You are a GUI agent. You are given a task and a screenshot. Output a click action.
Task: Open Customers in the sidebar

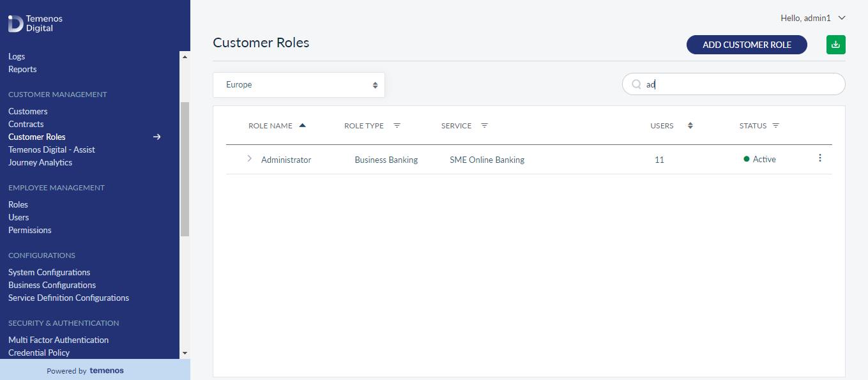28,111
